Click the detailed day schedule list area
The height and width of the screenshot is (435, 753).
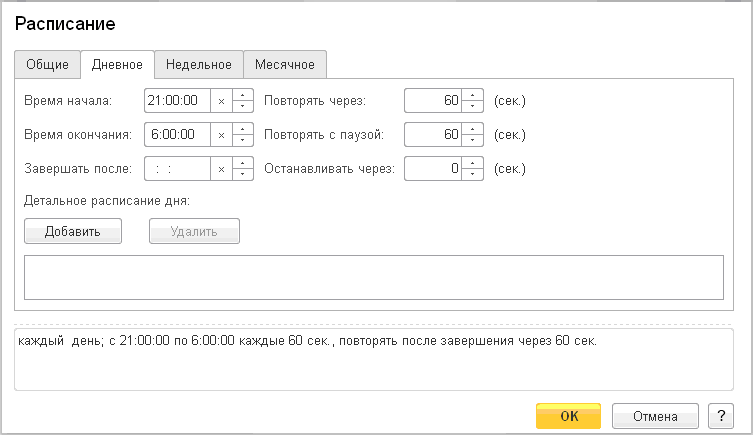coord(373,277)
